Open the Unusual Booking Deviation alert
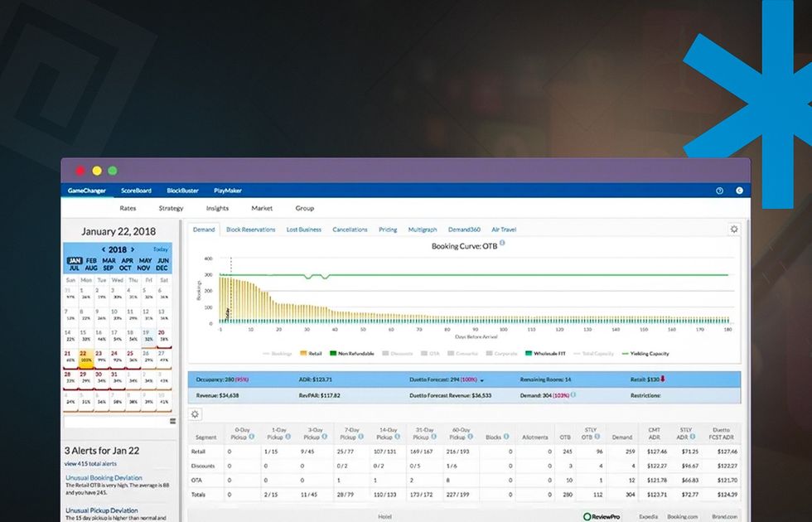This screenshot has height=522, width=812. (104, 477)
